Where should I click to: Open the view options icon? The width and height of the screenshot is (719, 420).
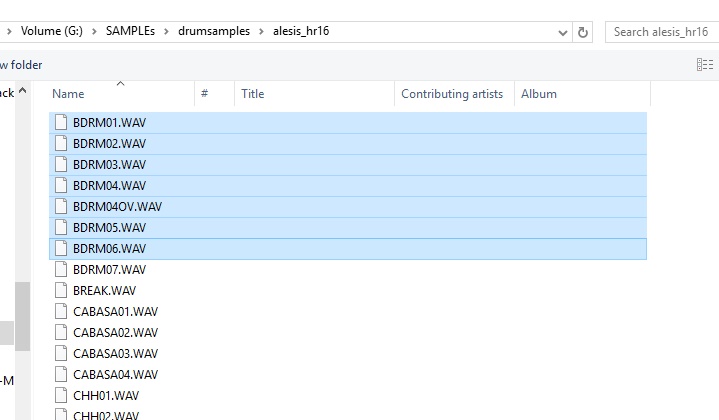[x=705, y=65]
